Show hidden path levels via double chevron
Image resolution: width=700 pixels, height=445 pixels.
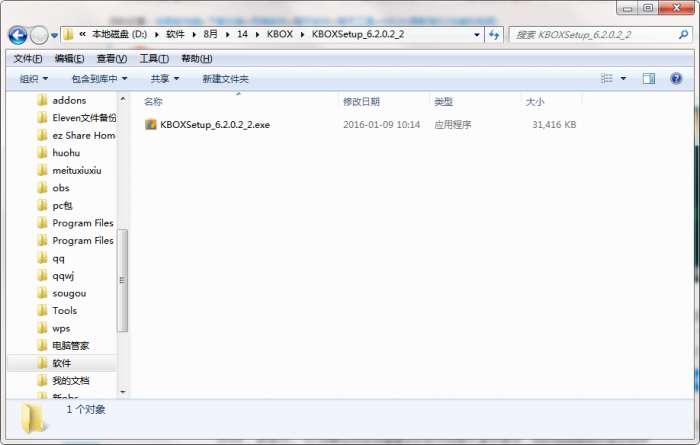83,34
